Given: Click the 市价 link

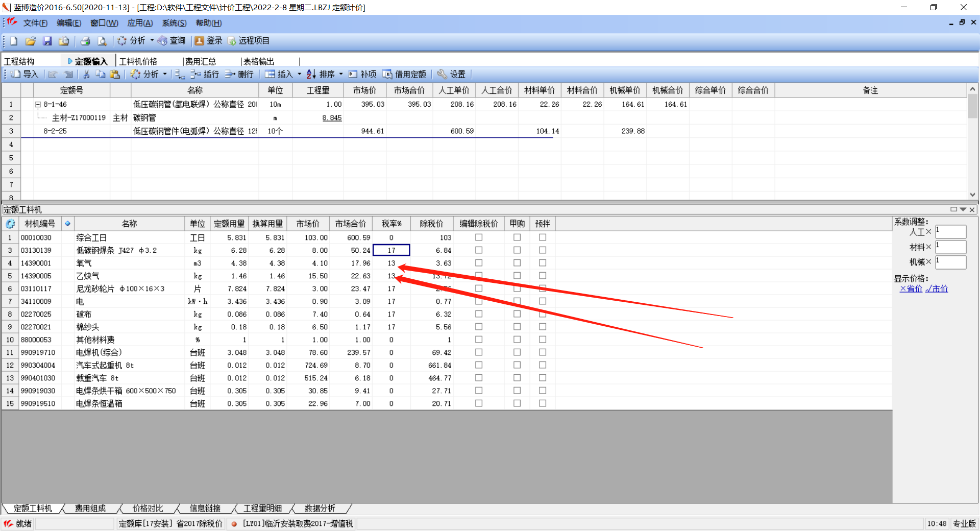Looking at the screenshot, I should click(937, 288).
